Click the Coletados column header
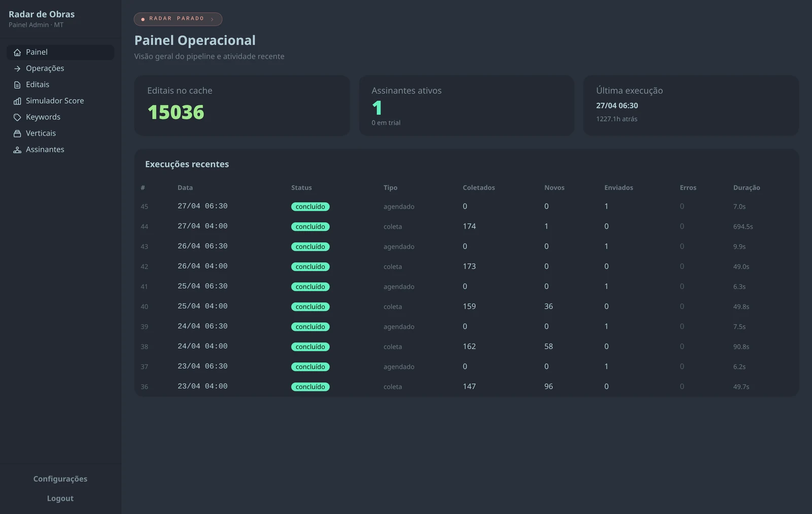The width and height of the screenshot is (812, 514). [x=479, y=188]
